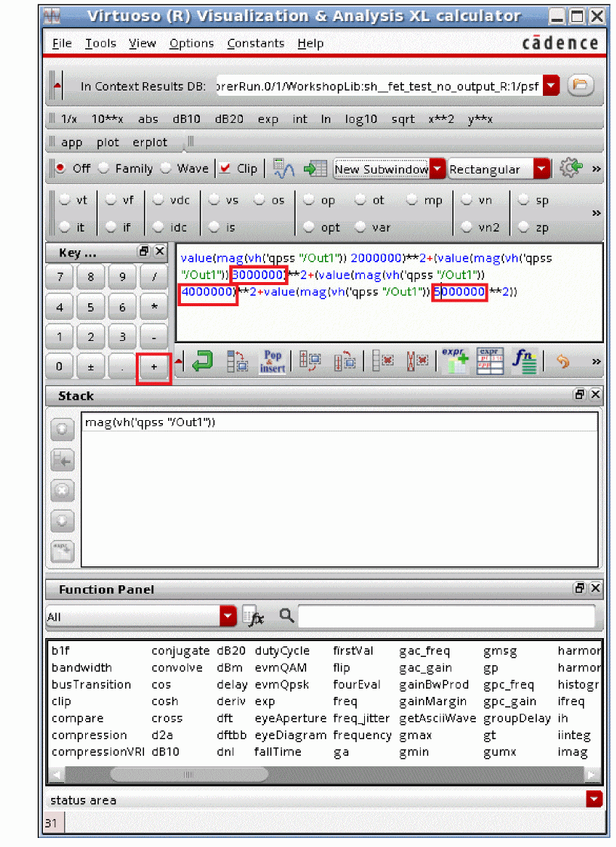Click the Function Panel search input field
The width and height of the screenshot is (616, 847).
[446, 615]
